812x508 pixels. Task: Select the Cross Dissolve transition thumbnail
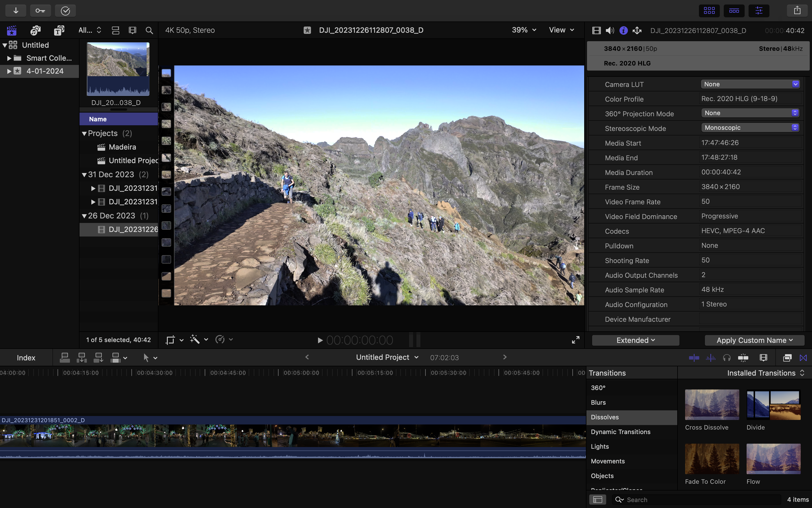pos(712,404)
